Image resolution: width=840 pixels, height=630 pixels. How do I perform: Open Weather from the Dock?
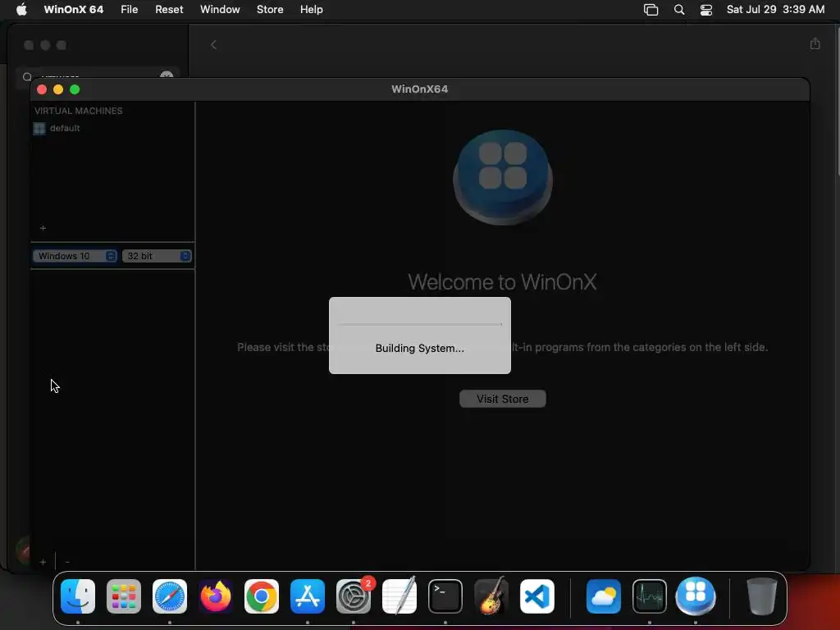click(604, 596)
